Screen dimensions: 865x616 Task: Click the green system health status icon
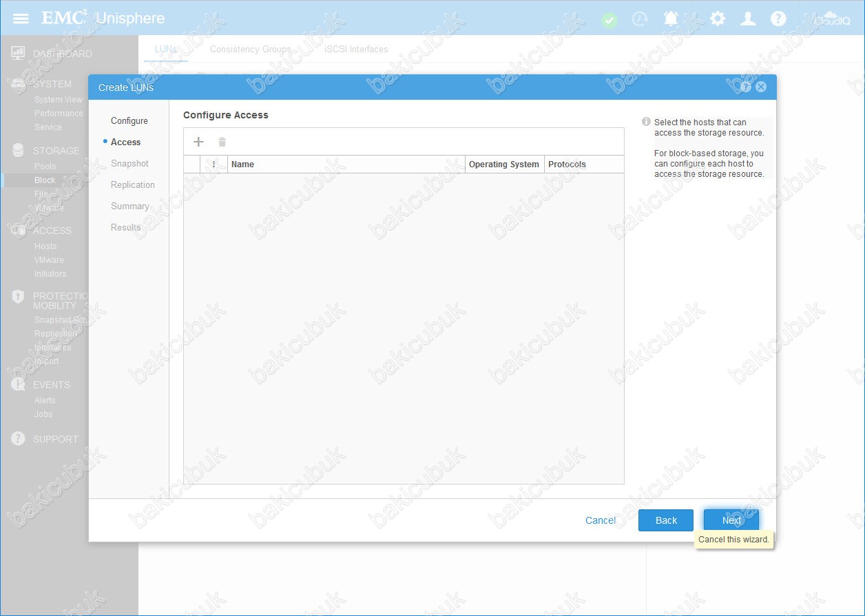click(x=609, y=19)
